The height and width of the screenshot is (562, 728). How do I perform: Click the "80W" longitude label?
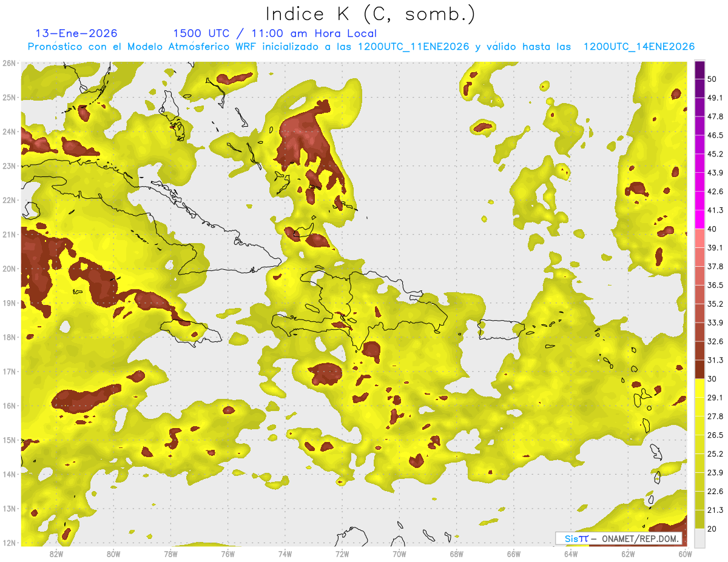[x=113, y=554]
